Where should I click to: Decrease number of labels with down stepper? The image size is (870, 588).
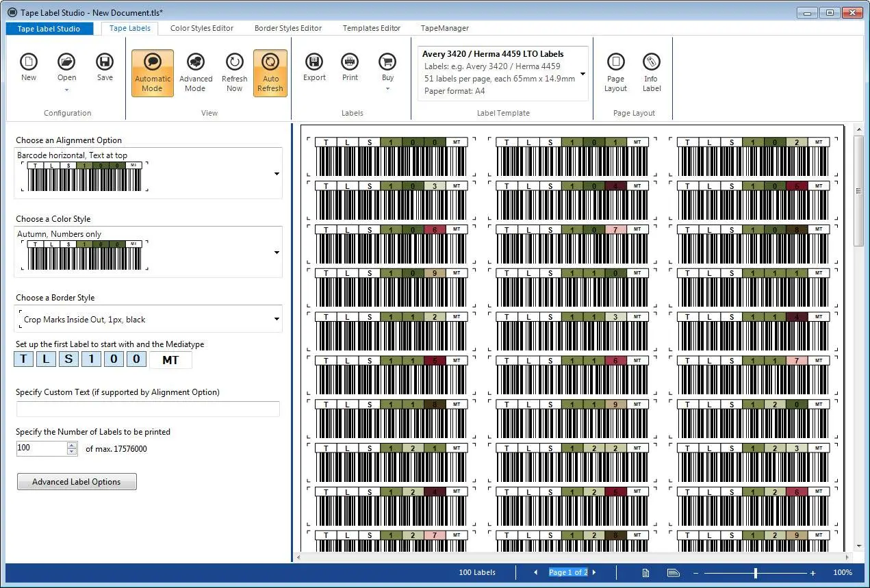tap(72, 452)
